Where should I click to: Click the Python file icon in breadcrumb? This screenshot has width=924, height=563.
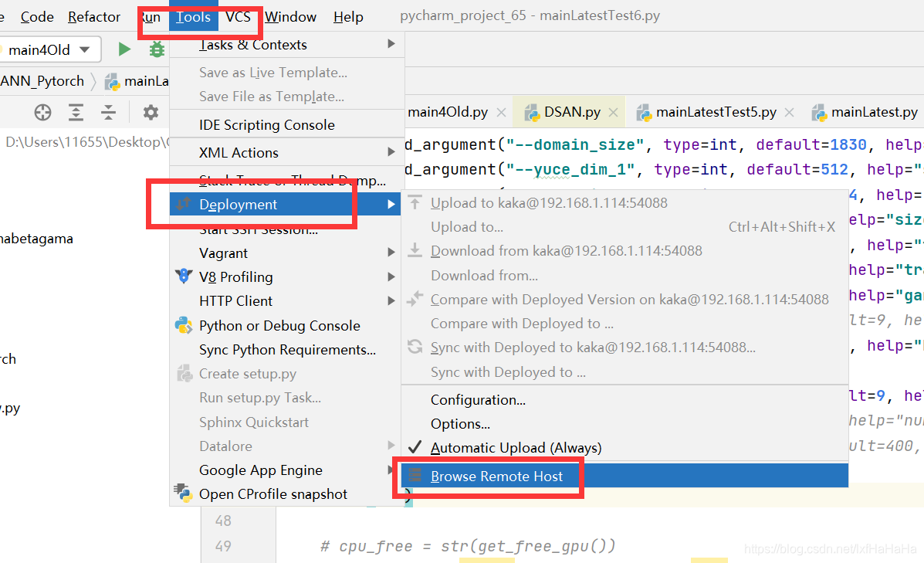(x=112, y=81)
